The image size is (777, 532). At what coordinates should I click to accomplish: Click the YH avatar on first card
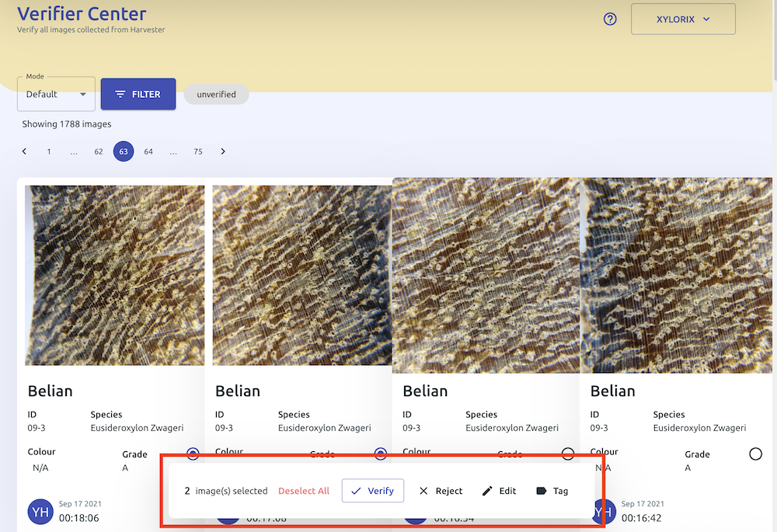(x=40, y=511)
